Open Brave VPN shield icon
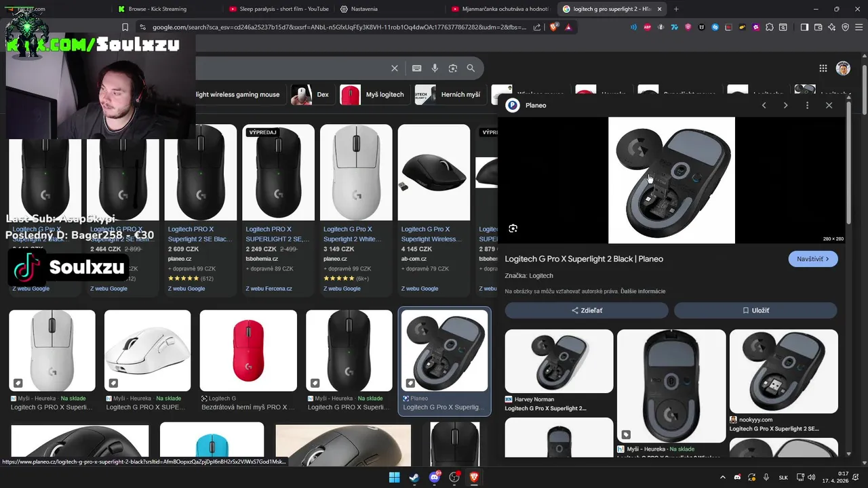Image resolution: width=868 pixels, height=488 pixels. (846, 27)
